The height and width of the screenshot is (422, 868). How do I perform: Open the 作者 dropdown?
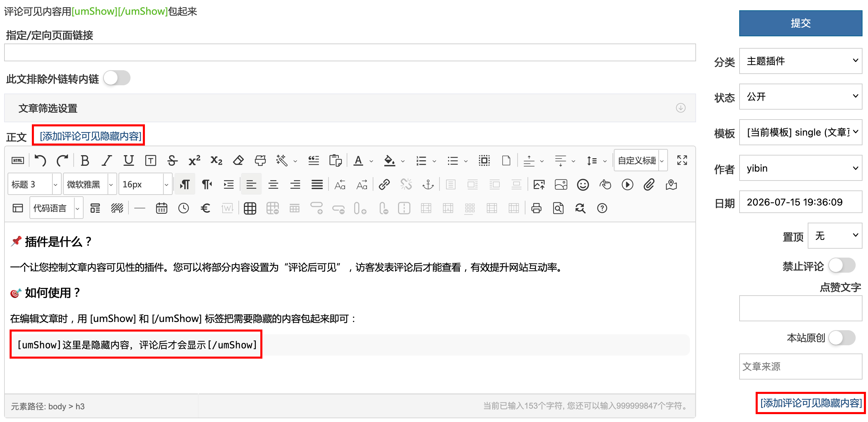click(x=801, y=168)
